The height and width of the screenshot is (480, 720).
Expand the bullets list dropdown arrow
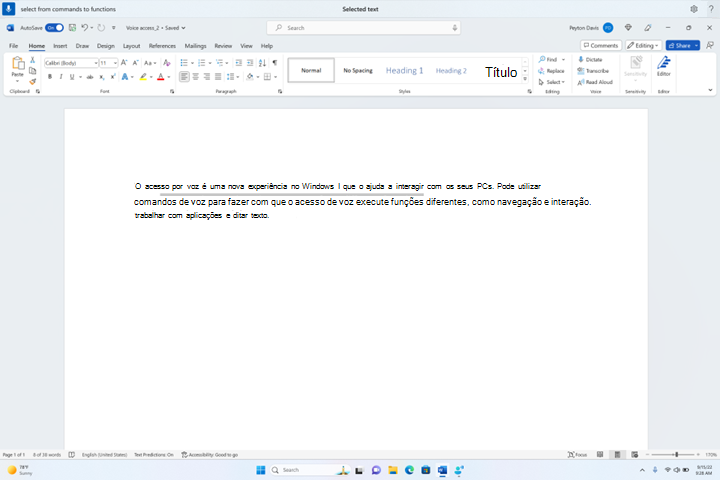tap(192, 63)
